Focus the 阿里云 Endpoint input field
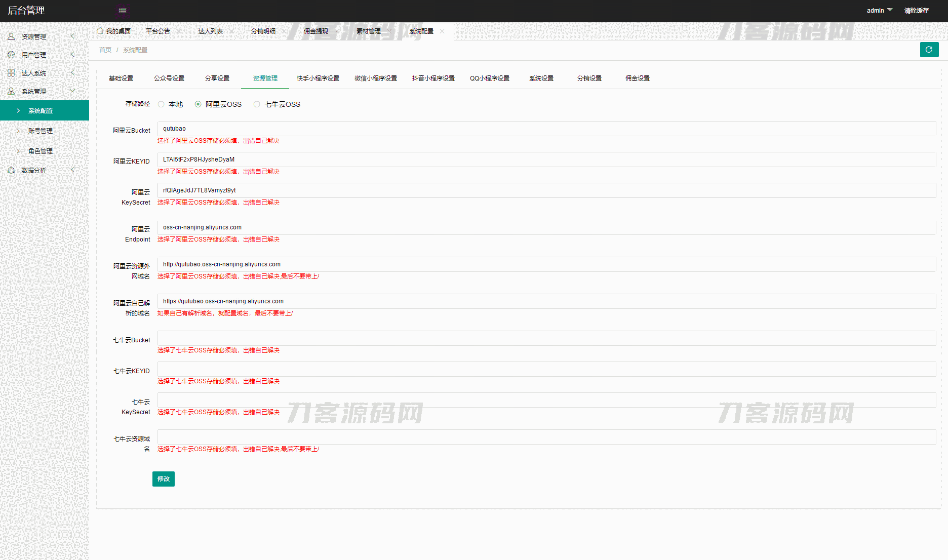This screenshot has height=560, width=948. (546, 227)
